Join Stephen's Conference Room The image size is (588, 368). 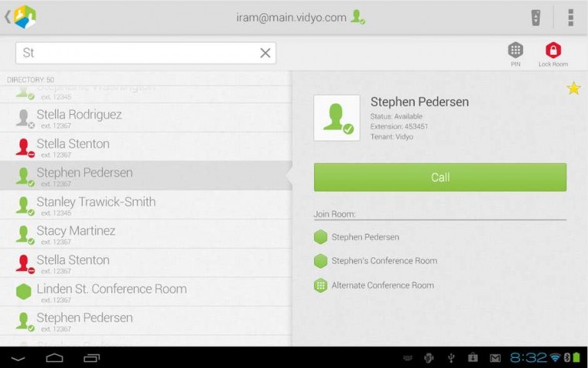click(x=384, y=261)
